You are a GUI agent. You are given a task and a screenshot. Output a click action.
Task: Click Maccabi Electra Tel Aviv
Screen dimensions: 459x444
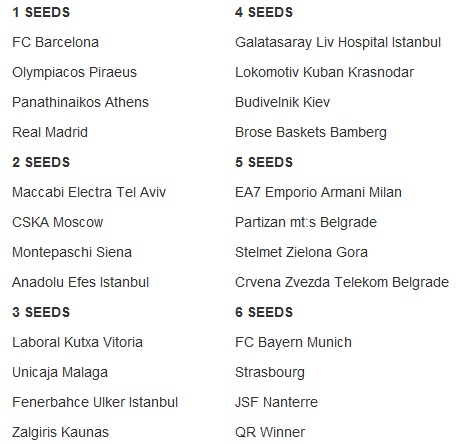point(89,192)
